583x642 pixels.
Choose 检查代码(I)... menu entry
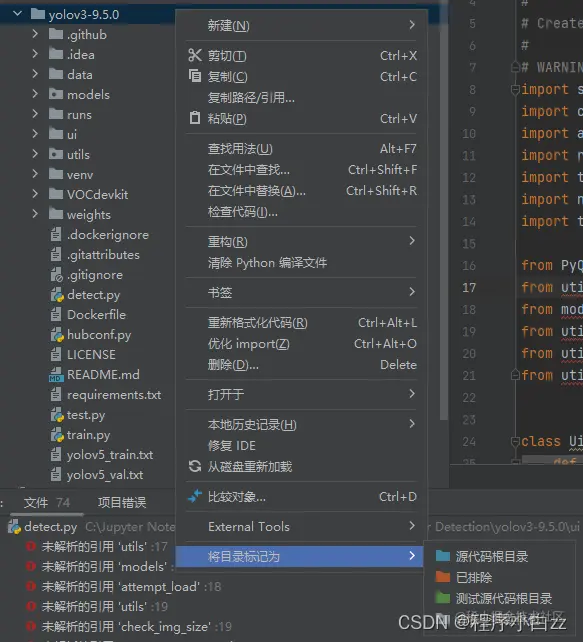tap(301, 211)
